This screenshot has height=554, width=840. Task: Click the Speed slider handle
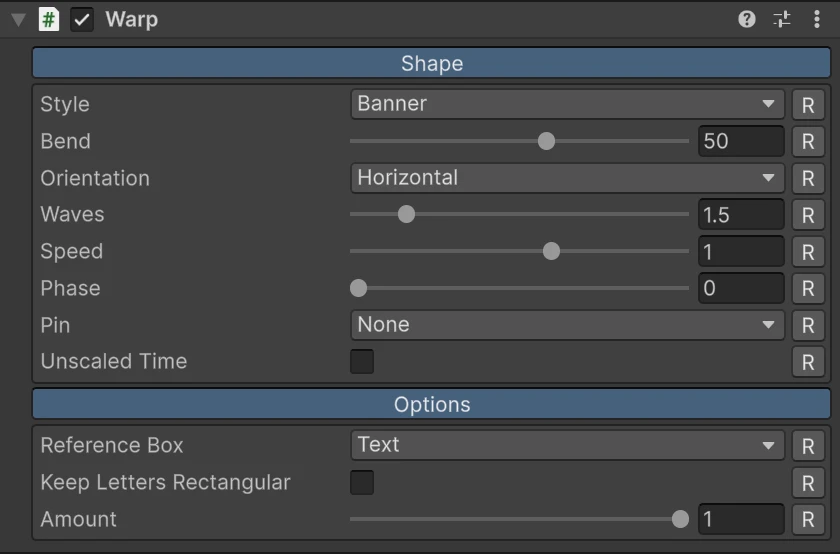551,251
